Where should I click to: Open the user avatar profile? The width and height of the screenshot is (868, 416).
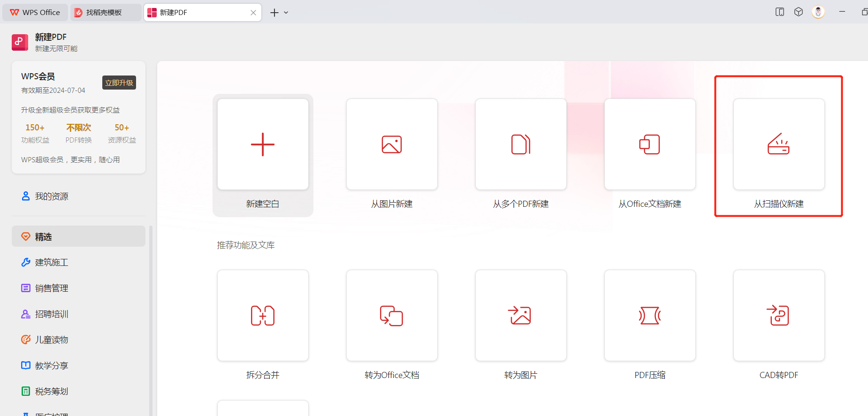[818, 12]
